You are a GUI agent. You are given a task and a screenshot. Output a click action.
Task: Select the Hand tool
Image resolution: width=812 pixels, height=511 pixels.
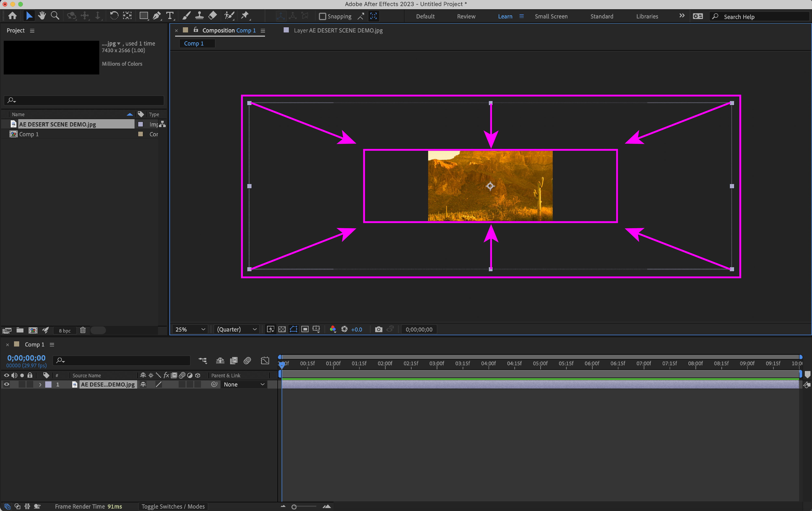(x=42, y=16)
